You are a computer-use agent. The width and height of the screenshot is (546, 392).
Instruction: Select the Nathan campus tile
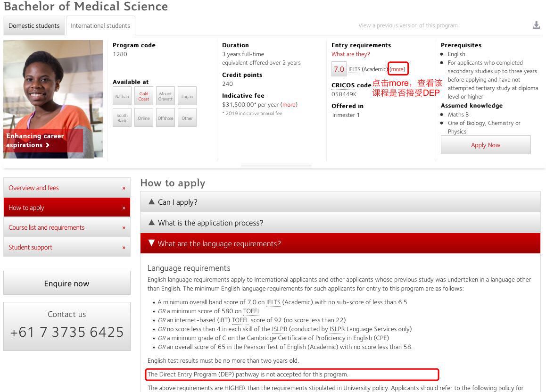pos(122,96)
